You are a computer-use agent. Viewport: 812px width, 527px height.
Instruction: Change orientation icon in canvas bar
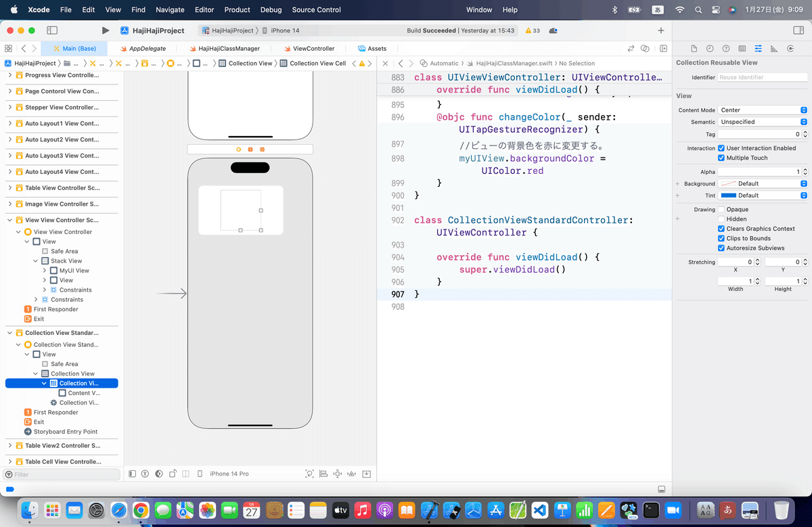173,474
